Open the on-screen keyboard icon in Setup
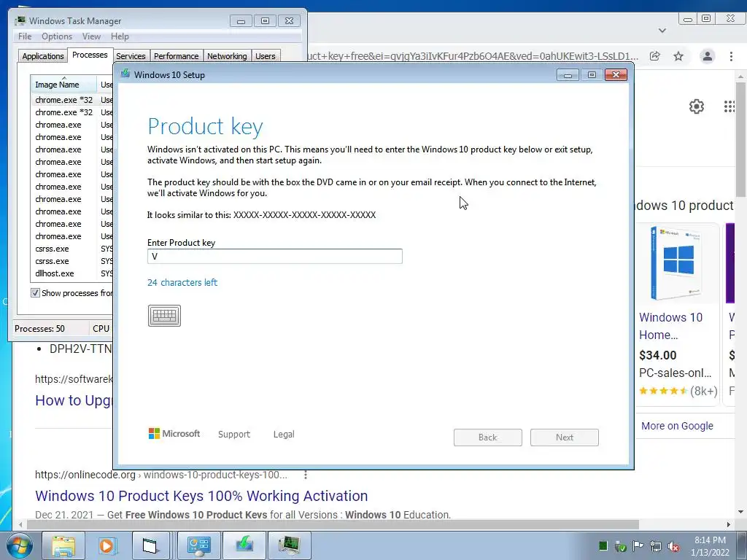This screenshot has height=560, width=747. pos(164,316)
